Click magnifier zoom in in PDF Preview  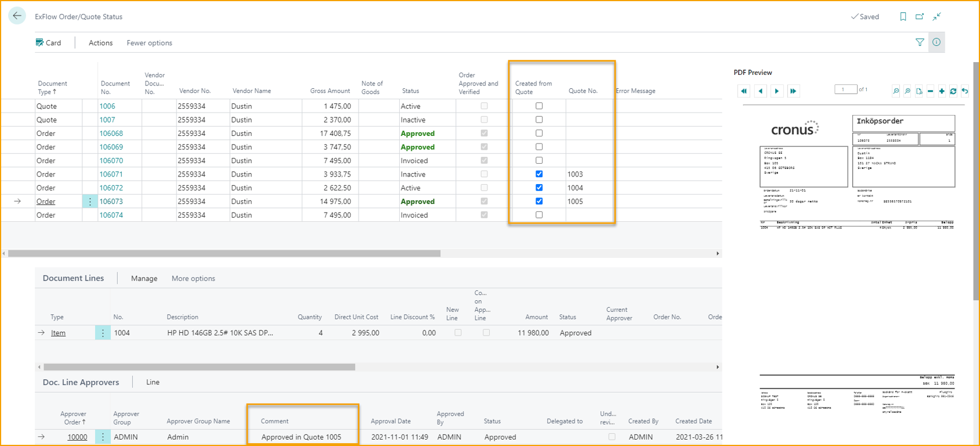[x=907, y=91]
